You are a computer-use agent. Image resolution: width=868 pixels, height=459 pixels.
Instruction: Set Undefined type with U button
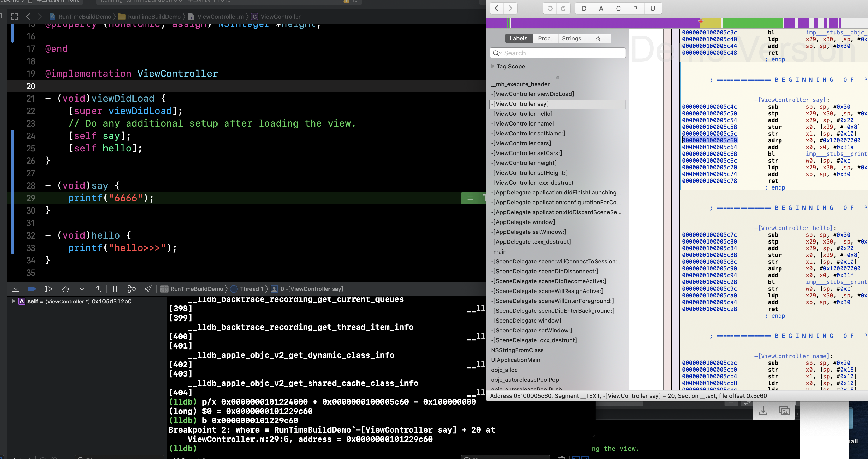point(653,8)
